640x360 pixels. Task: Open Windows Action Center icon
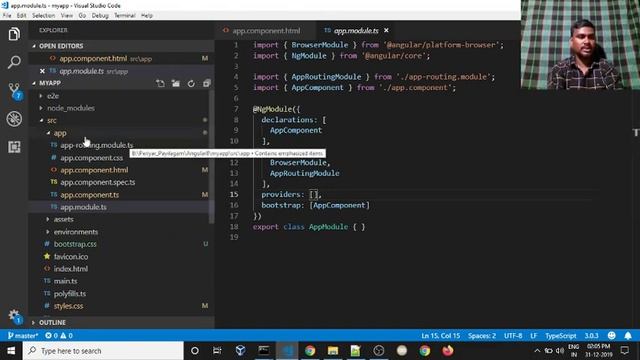pyautogui.click(x=624, y=351)
